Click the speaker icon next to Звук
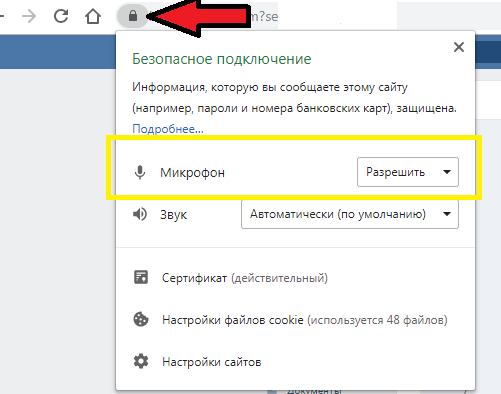 click(140, 214)
